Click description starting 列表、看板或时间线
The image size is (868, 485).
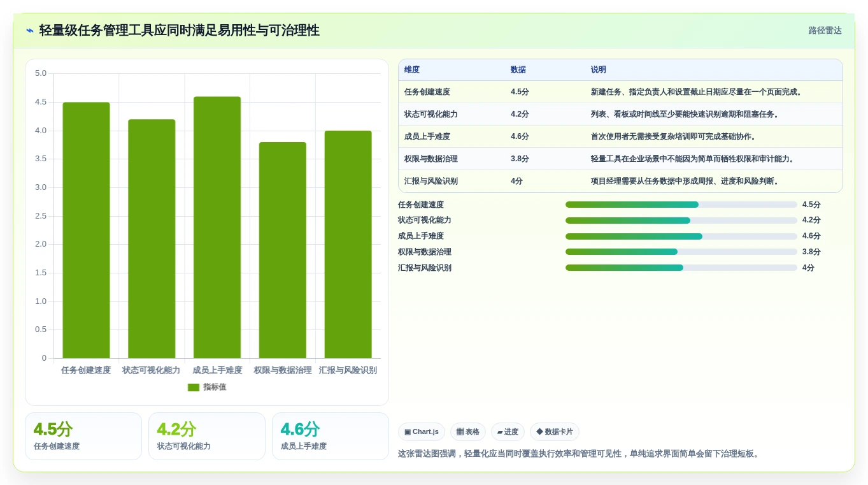click(x=686, y=114)
